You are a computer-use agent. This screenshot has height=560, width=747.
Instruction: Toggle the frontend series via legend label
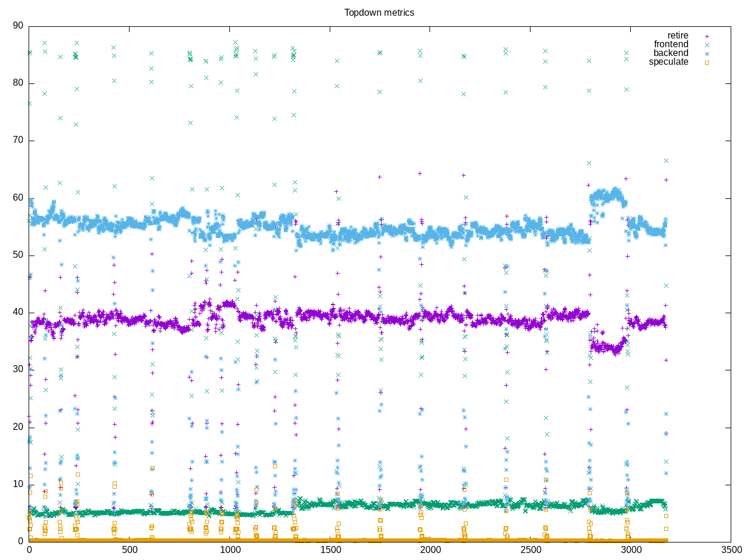coord(671,44)
